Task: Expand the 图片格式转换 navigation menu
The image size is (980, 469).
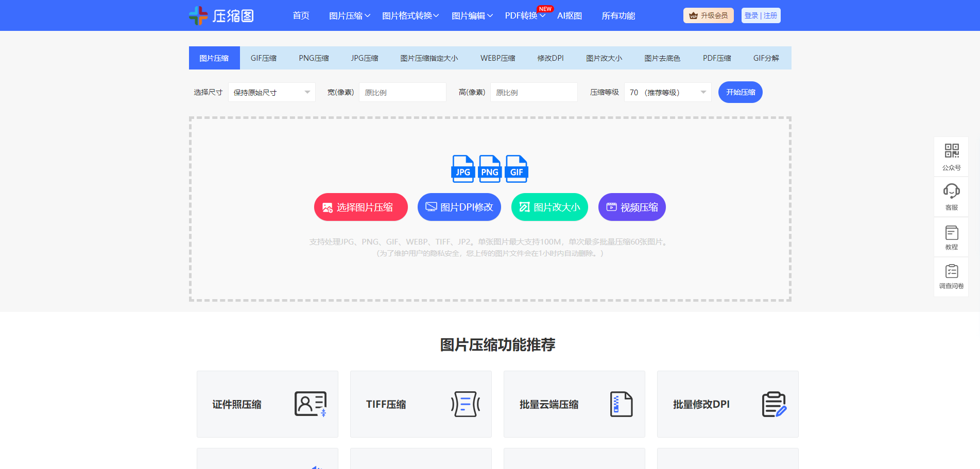Action: [410, 16]
